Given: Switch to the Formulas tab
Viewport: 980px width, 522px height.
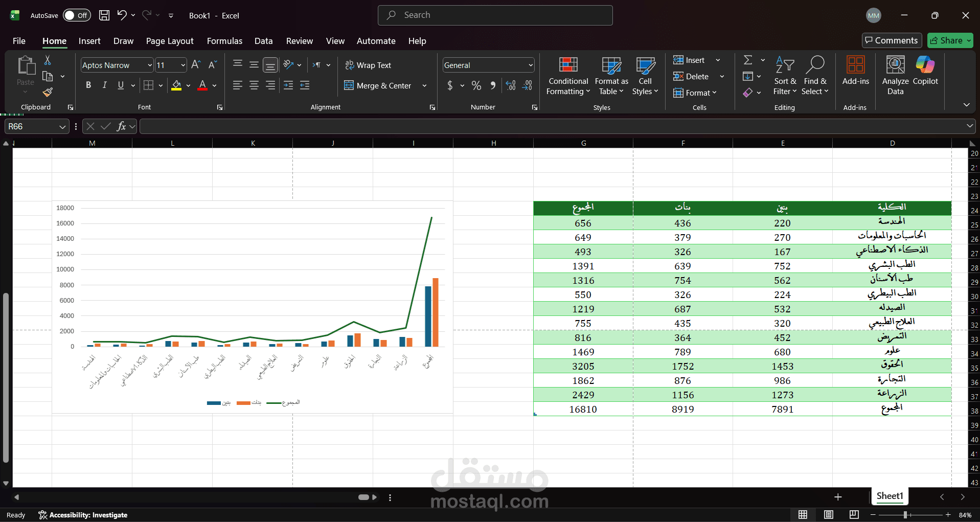Looking at the screenshot, I should click(224, 41).
